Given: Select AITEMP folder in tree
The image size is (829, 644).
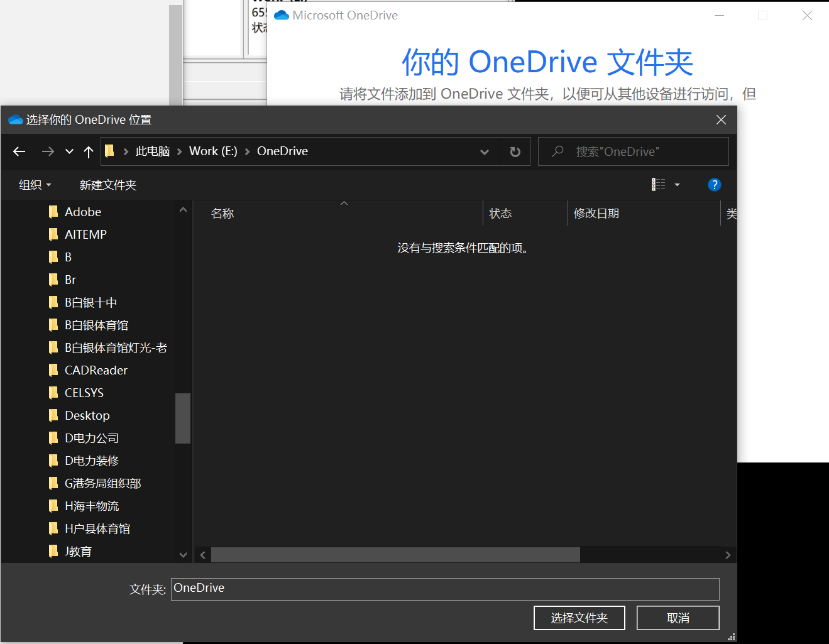Looking at the screenshot, I should [85, 234].
